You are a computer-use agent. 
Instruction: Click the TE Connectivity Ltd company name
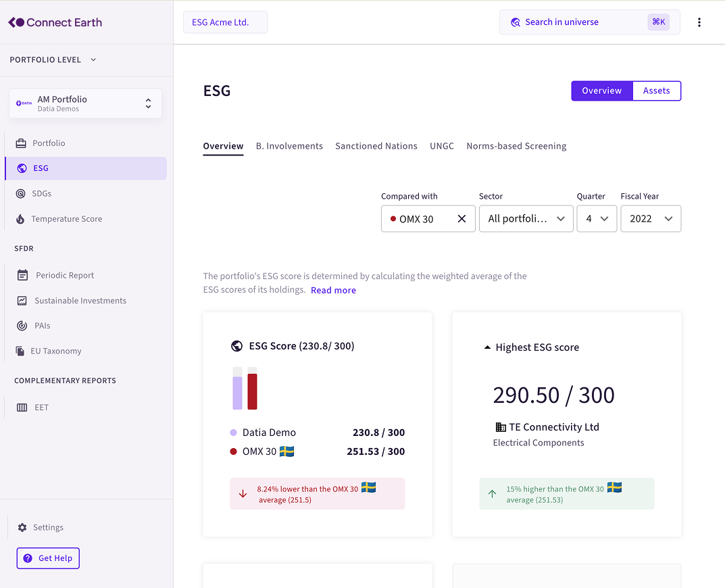554,427
